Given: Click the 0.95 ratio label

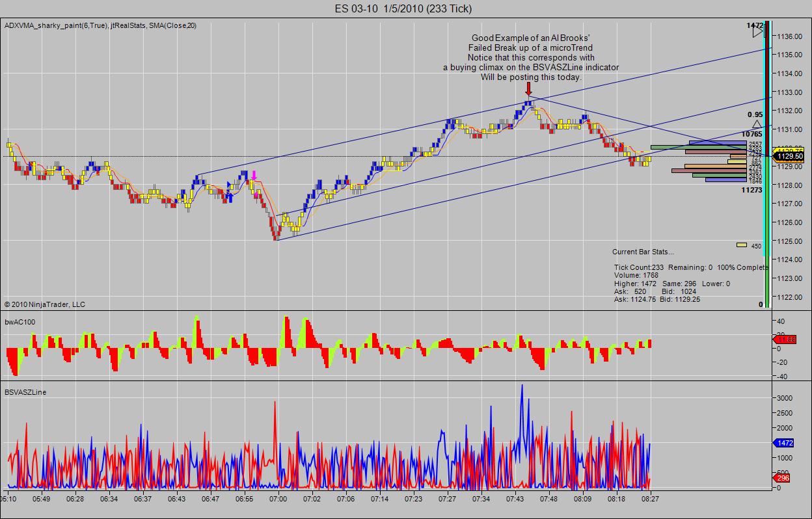Looking at the screenshot, I should tap(755, 114).
